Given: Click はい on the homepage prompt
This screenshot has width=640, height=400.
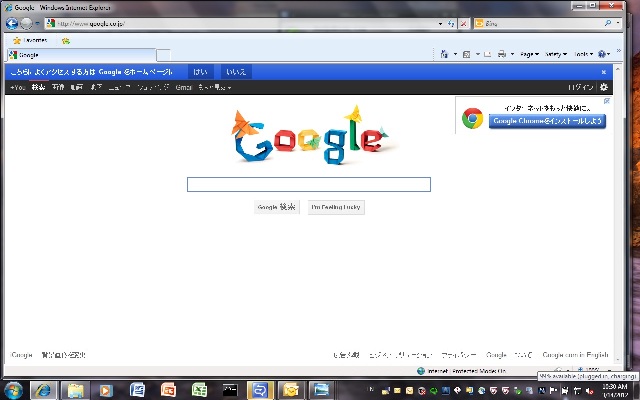Looking at the screenshot, I should 200,72.
